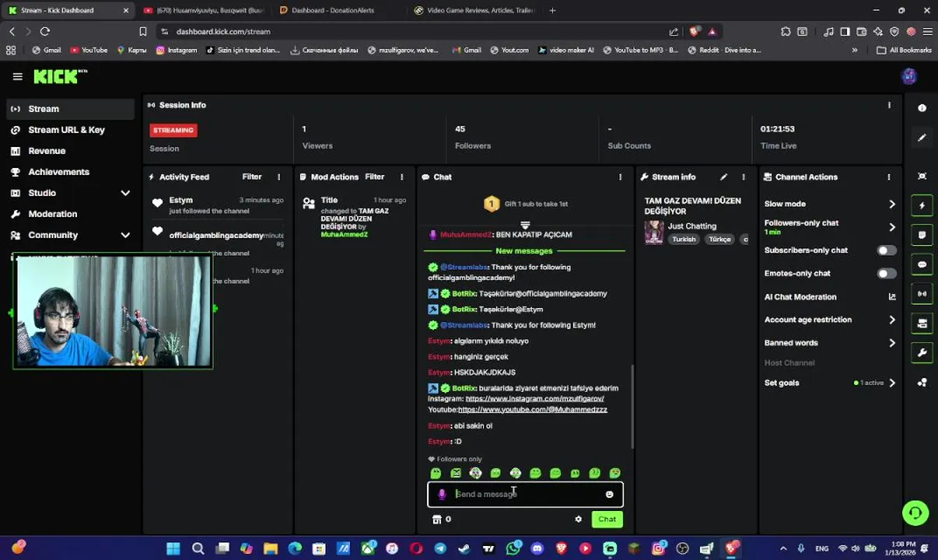Open Achievements in the sidebar
938x560 pixels.
[x=70, y=172]
